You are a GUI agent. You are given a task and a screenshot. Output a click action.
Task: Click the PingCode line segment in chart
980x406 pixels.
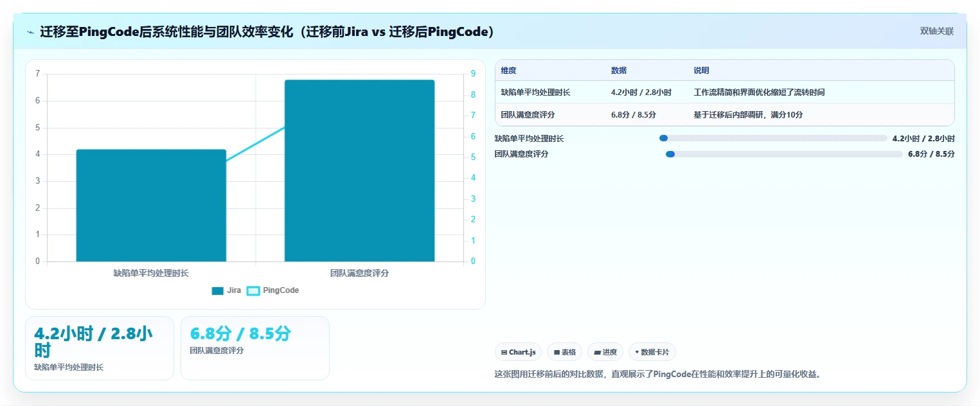coord(256,143)
